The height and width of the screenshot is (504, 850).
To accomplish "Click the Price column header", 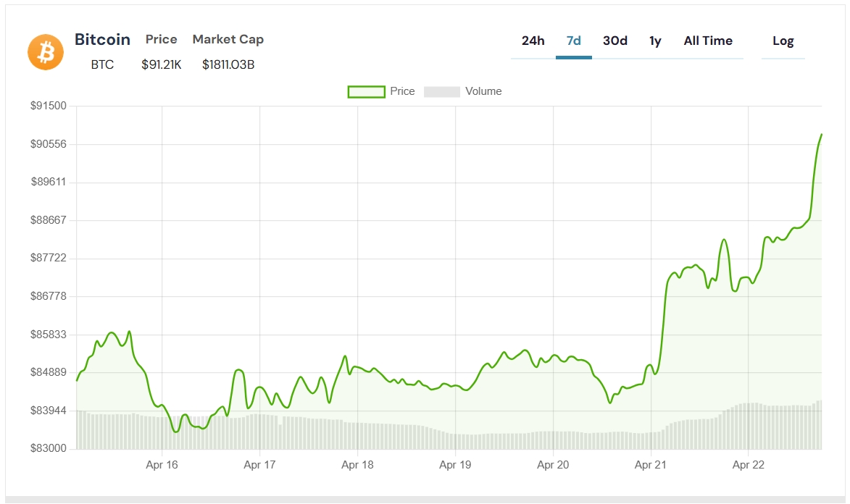I will (x=162, y=39).
